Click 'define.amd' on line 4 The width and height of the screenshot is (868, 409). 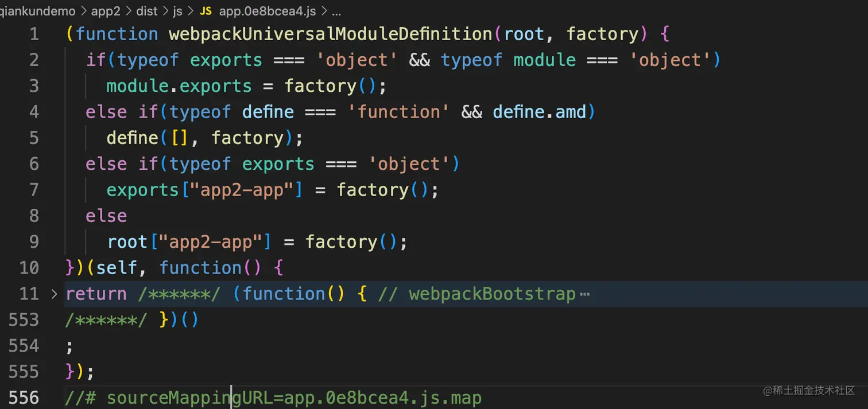click(x=539, y=112)
